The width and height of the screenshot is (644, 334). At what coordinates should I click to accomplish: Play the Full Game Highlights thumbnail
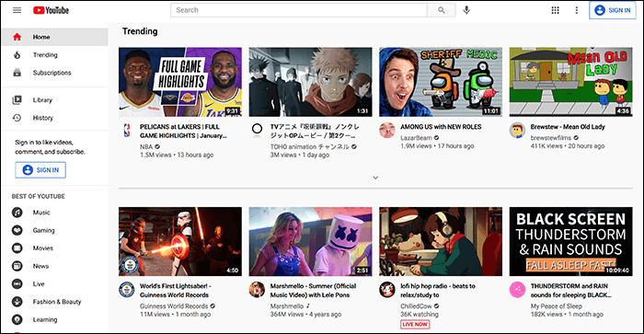pos(180,82)
